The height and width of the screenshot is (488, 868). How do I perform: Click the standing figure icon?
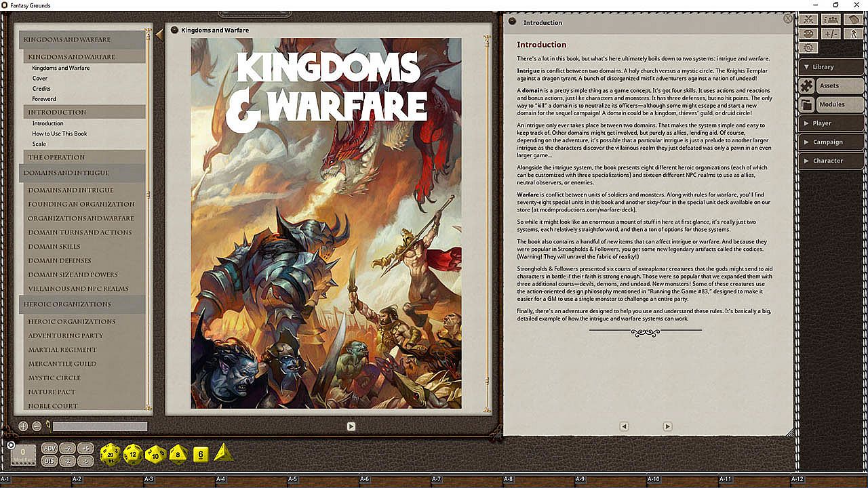(x=852, y=33)
